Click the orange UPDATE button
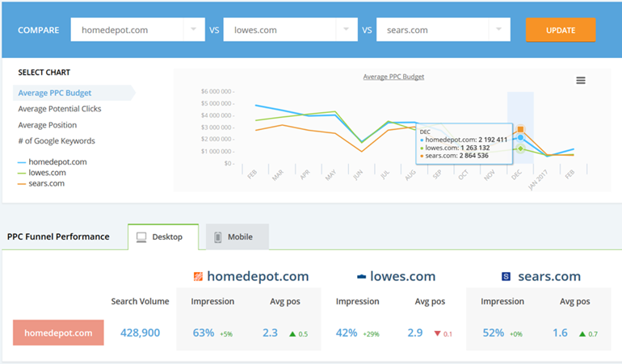This screenshot has width=622, height=364. click(561, 30)
